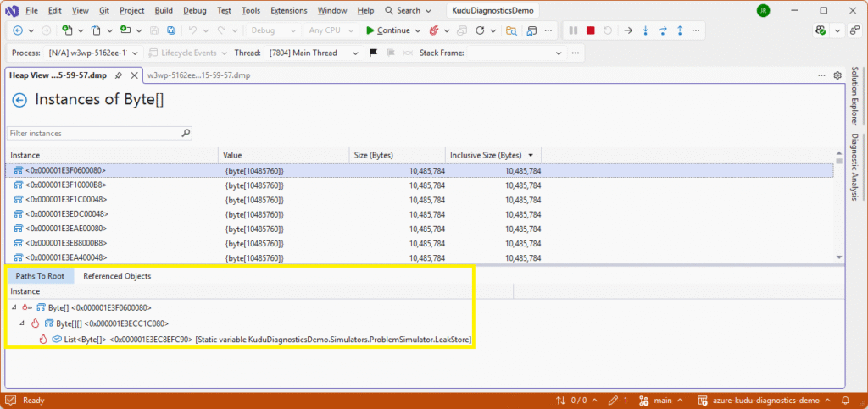This screenshot has height=409, width=868.
Task: Select instance <0x000001E3EB8000B8> row
Action: [x=419, y=242]
